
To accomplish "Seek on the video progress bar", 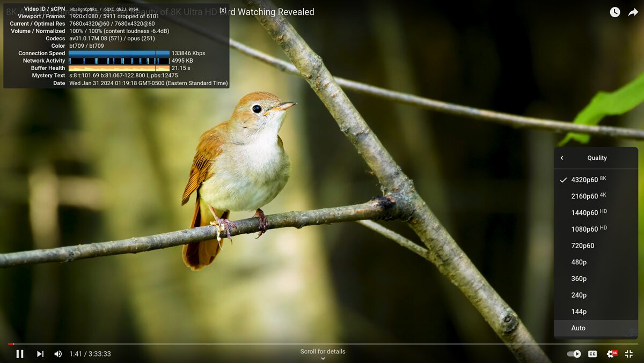I will (322, 344).
